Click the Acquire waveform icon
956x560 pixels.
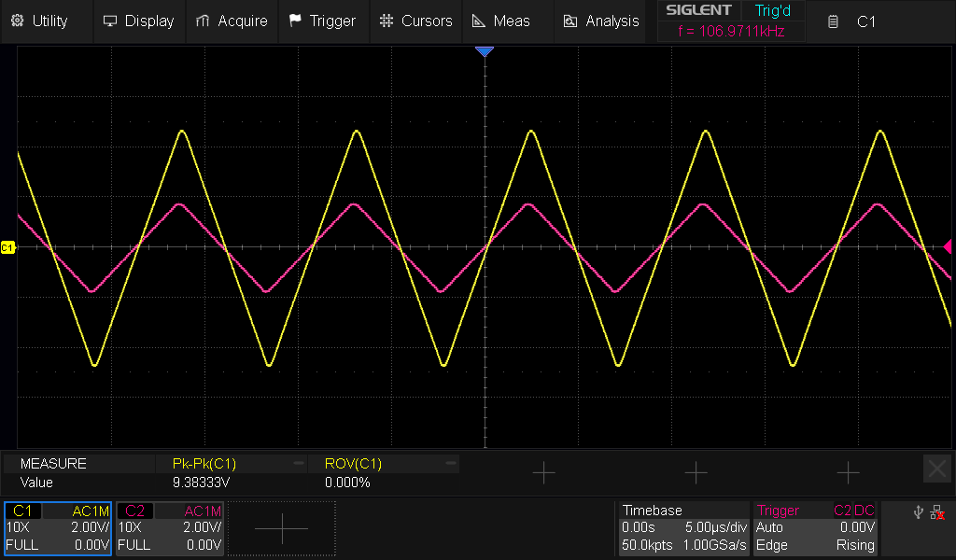pyautogui.click(x=203, y=21)
